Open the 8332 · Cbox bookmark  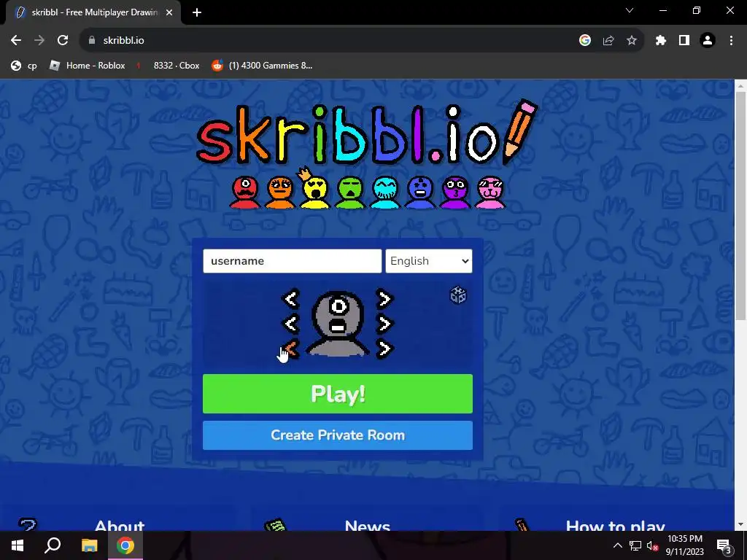click(x=168, y=66)
